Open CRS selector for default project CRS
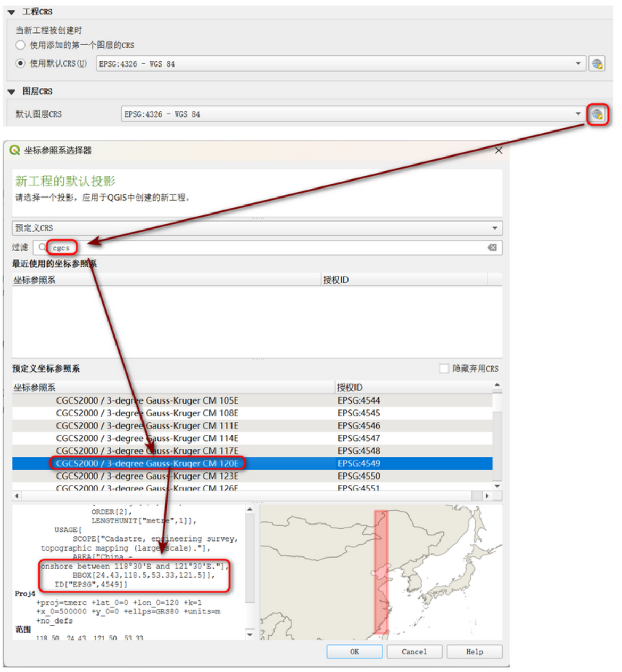622x672 pixels. tap(597, 64)
